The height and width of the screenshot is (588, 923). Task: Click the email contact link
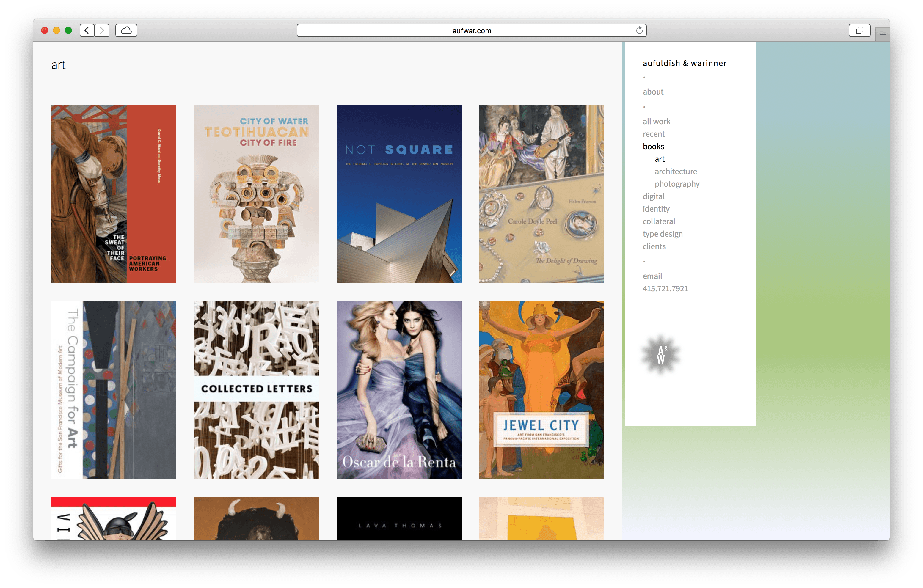(x=652, y=276)
